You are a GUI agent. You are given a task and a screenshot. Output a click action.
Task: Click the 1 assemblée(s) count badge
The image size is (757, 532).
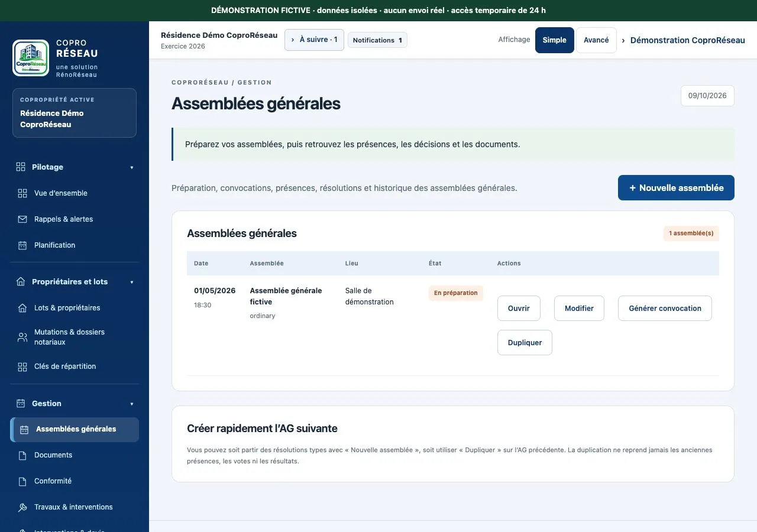(691, 233)
